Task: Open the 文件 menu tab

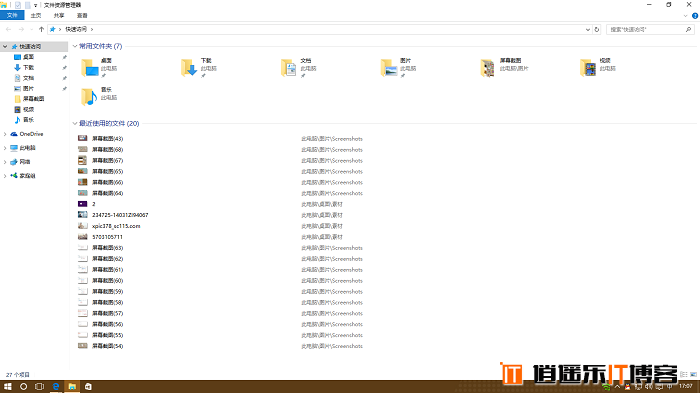Action: tap(12, 15)
